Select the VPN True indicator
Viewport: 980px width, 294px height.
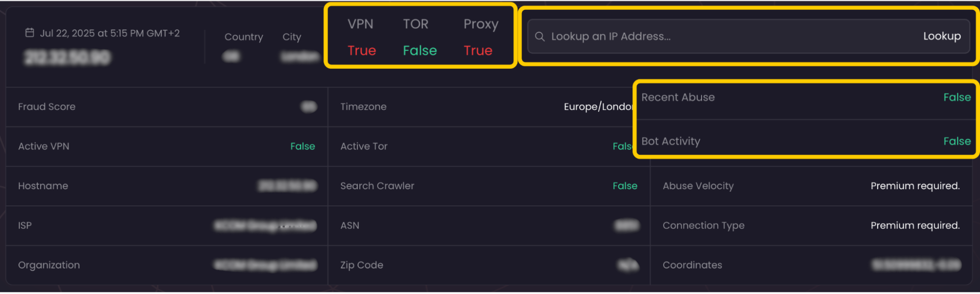click(361, 50)
